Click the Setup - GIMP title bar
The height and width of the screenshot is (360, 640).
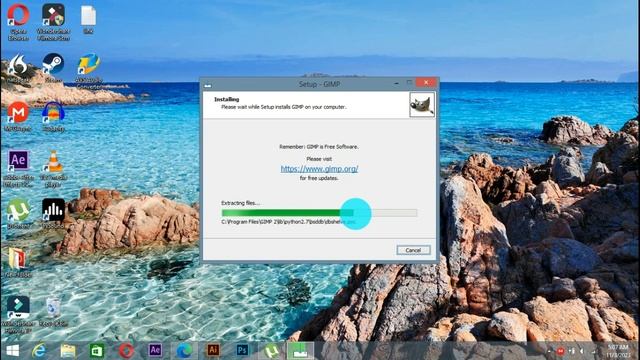pyautogui.click(x=319, y=84)
